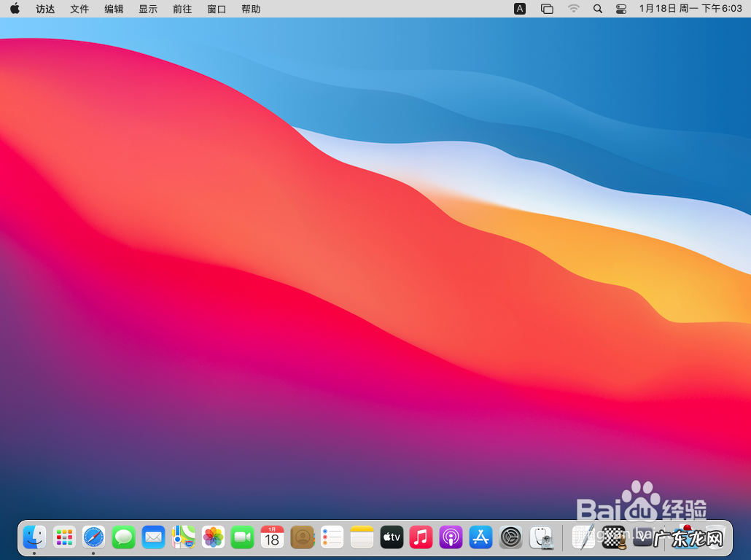Launch the Photos app
Image resolution: width=751 pixels, height=560 pixels.
(x=213, y=538)
